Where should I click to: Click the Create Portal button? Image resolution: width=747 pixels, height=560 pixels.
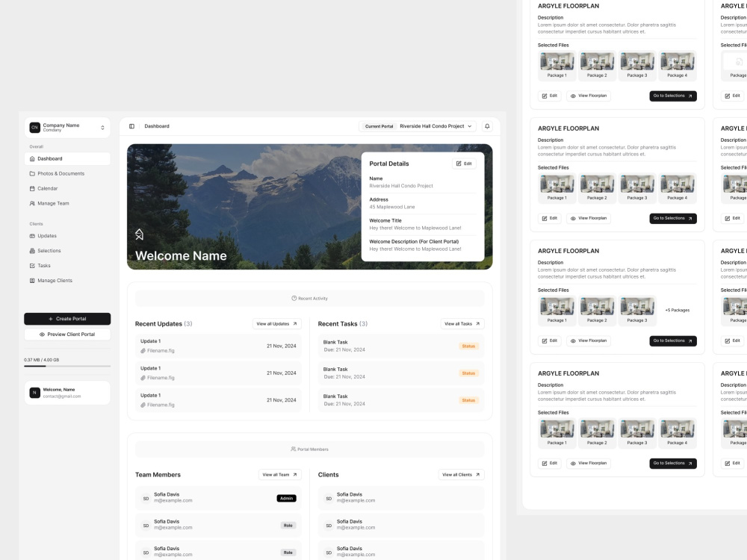pos(67,319)
